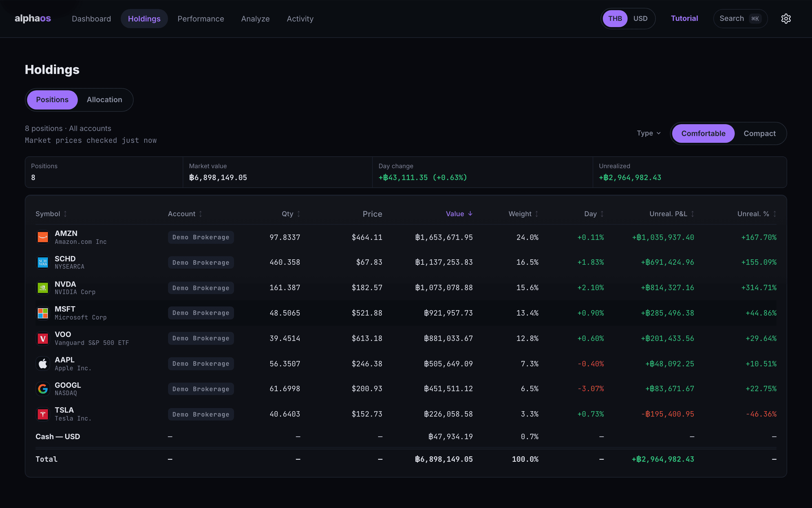812x508 pixels.
Task: Click the Tesla logo icon
Action: pyautogui.click(x=43, y=414)
